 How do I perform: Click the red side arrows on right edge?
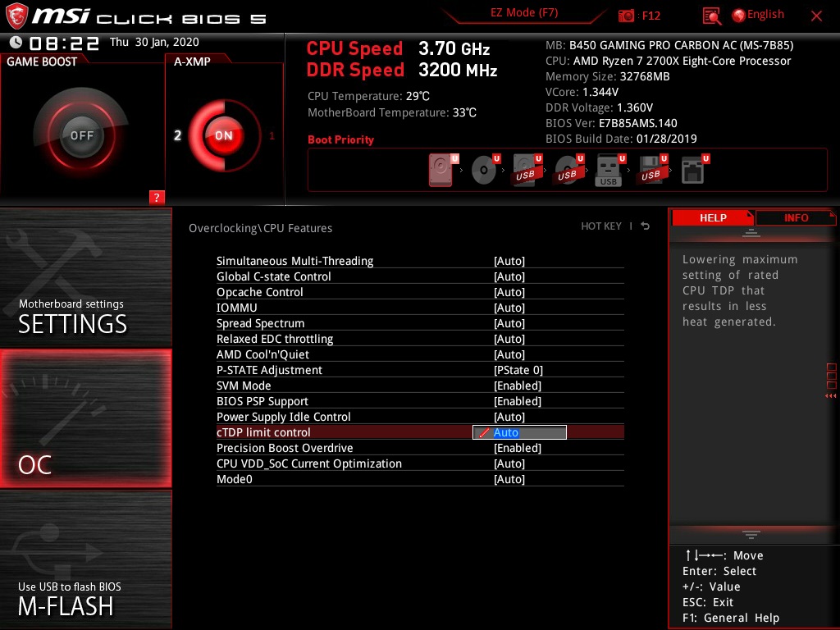[831, 396]
